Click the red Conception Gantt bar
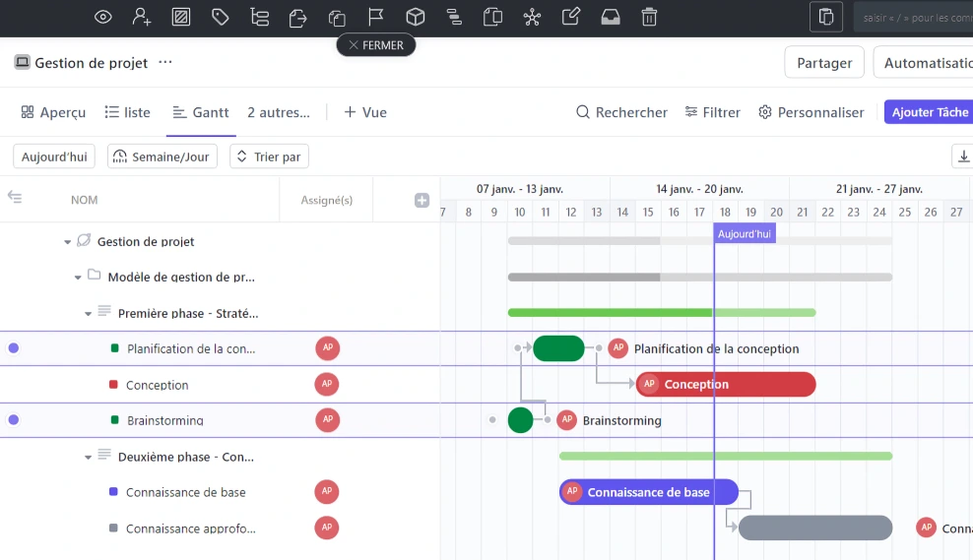 [x=726, y=385]
